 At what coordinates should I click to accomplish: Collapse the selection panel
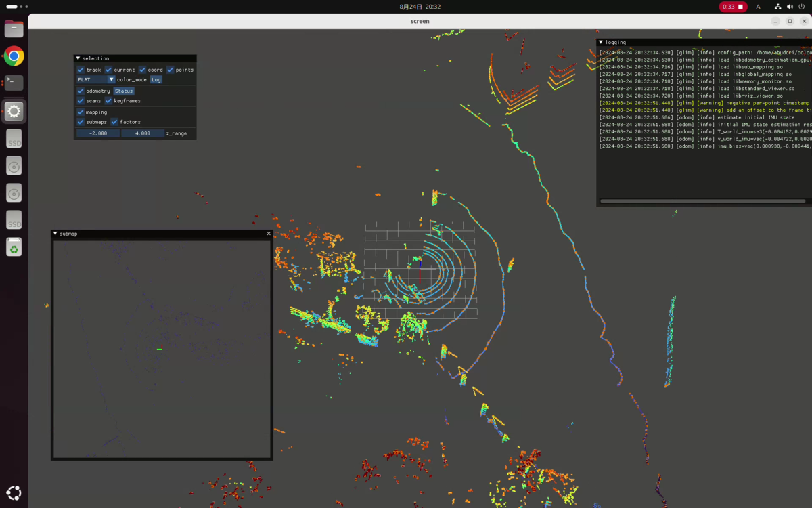(x=78, y=58)
